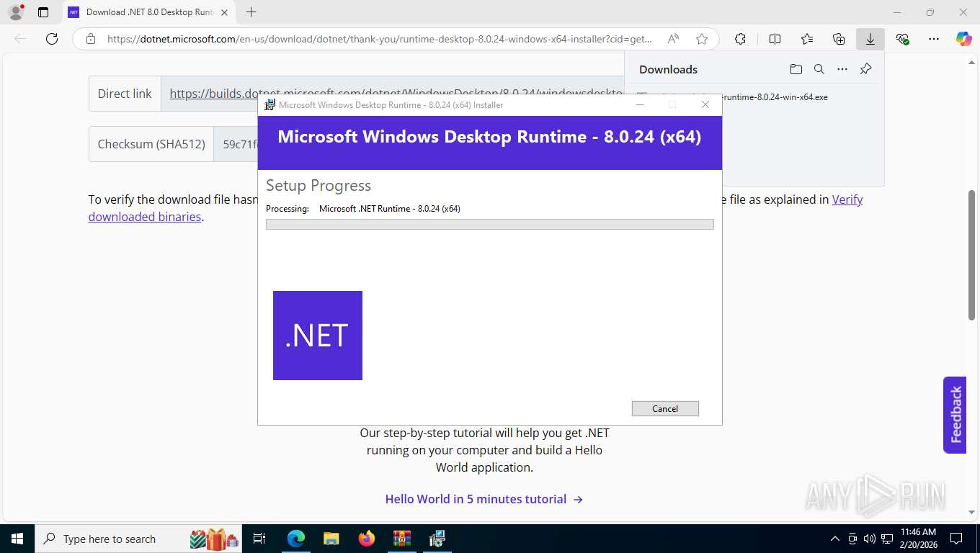Click installer title bar icon
Viewport: 980px width, 553px height.
click(x=269, y=105)
